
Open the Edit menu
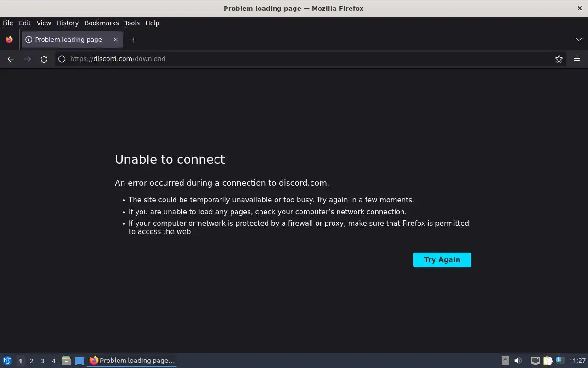25,23
